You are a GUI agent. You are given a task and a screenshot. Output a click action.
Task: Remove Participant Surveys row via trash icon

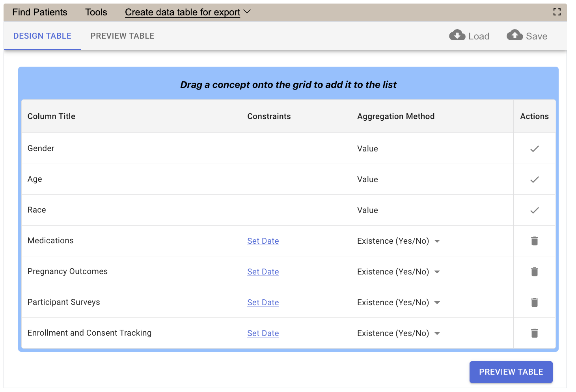[534, 302]
